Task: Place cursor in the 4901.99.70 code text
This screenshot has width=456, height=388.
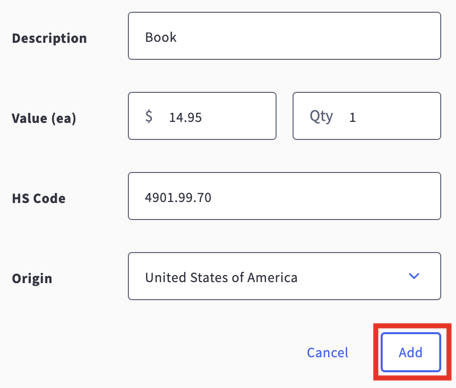Action: pyautogui.click(x=178, y=198)
